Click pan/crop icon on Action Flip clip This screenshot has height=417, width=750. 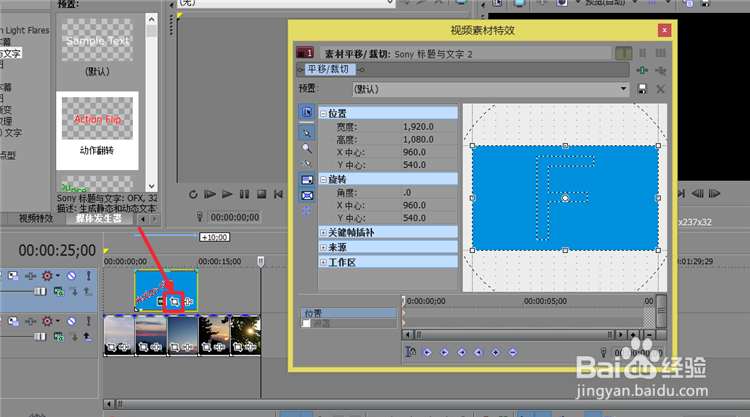(x=174, y=302)
